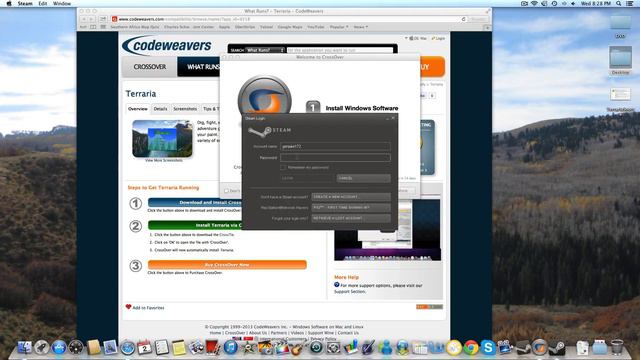This screenshot has height=360, width=640.
Task: Open the Steam menu in menu bar
Action: 25,3
